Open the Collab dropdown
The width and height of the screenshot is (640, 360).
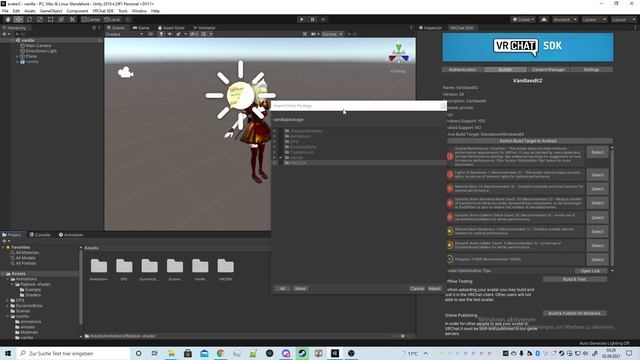click(x=523, y=20)
